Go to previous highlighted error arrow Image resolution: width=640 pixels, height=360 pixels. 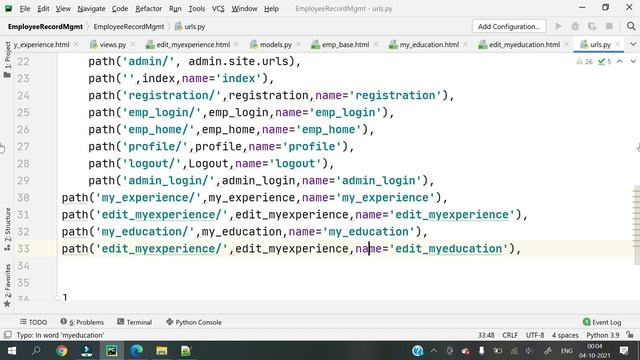620,62
